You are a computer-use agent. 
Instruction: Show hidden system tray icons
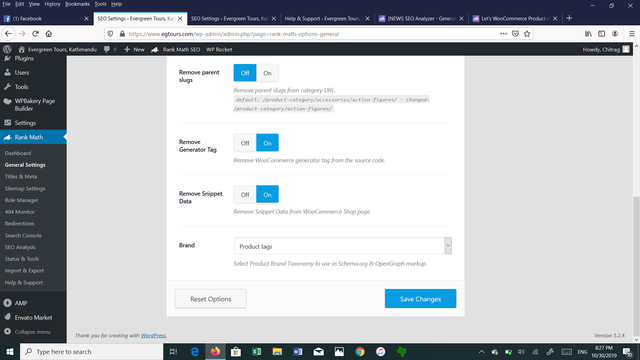[482, 351]
